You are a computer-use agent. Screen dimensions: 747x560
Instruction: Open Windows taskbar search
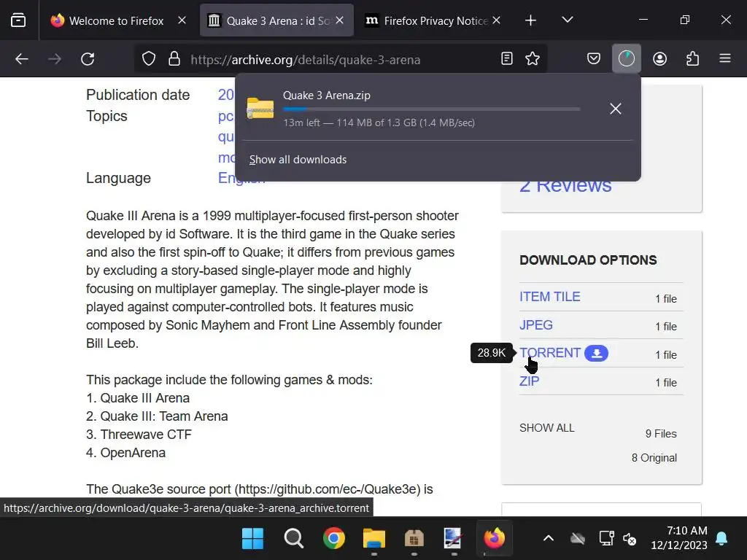click(293, 539)
